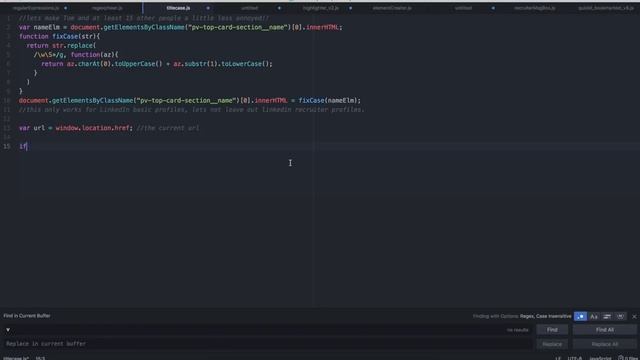Viewport: 640px width, 360px height.
Task: Click the Find button
Action: [552, 330]
